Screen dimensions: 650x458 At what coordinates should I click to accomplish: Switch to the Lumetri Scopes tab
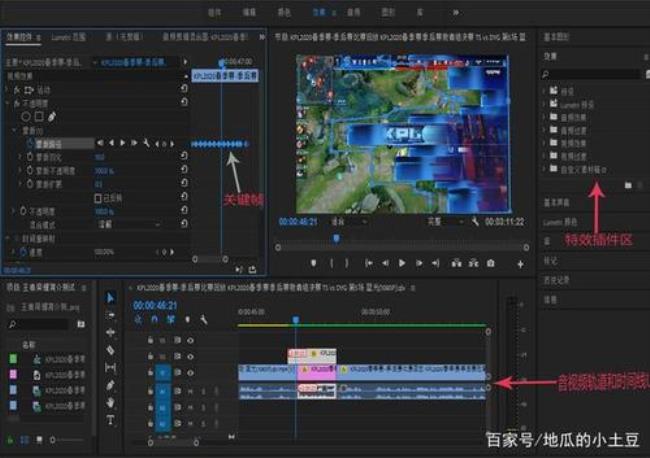(x=68, y=37)
